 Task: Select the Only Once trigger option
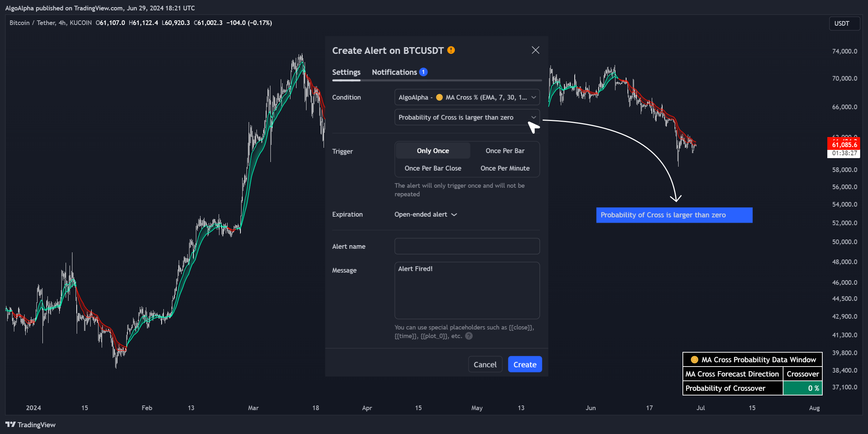point(433,151)
